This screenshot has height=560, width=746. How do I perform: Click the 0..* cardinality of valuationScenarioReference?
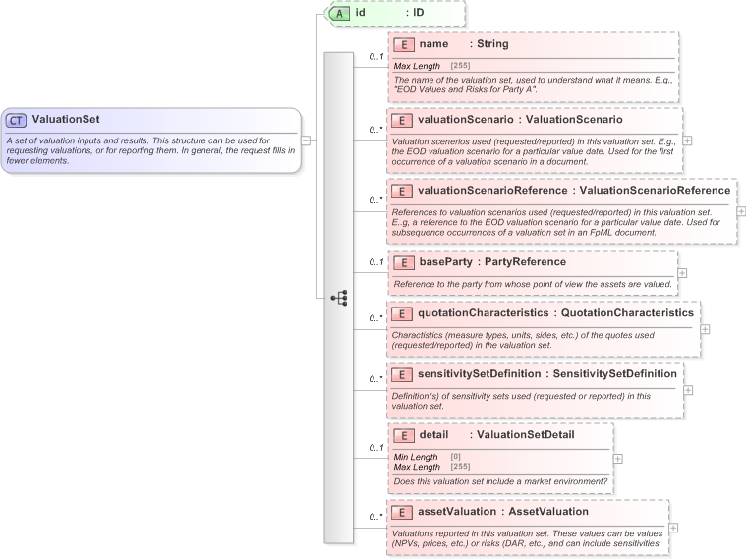pos(375,200)
